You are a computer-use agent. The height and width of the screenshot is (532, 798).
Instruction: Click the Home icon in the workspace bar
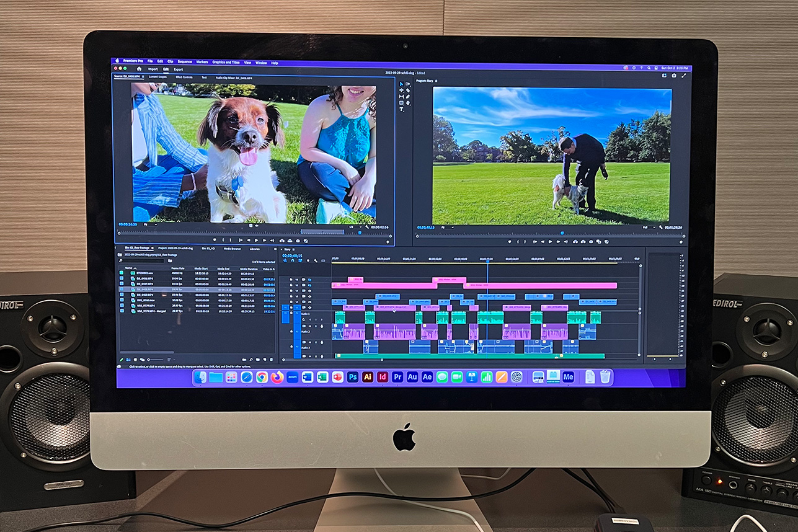pyautogui.click(x=139, y=69)
